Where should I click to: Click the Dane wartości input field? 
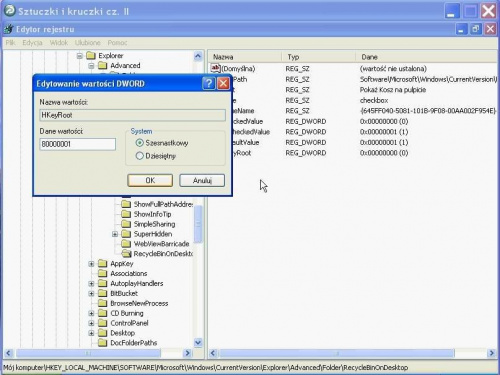[78, 144]
